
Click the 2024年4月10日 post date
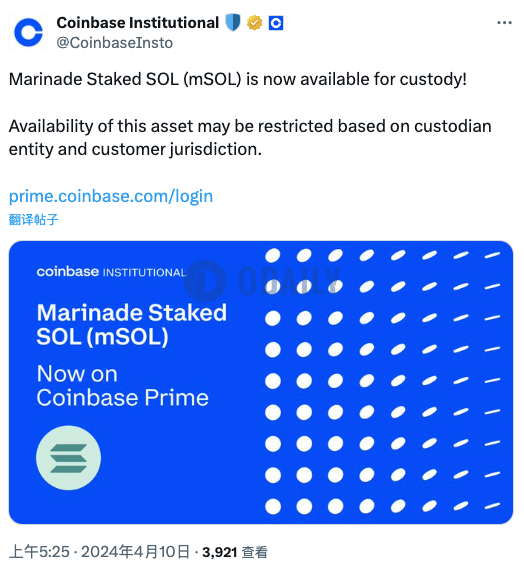(x=135, y=552)
